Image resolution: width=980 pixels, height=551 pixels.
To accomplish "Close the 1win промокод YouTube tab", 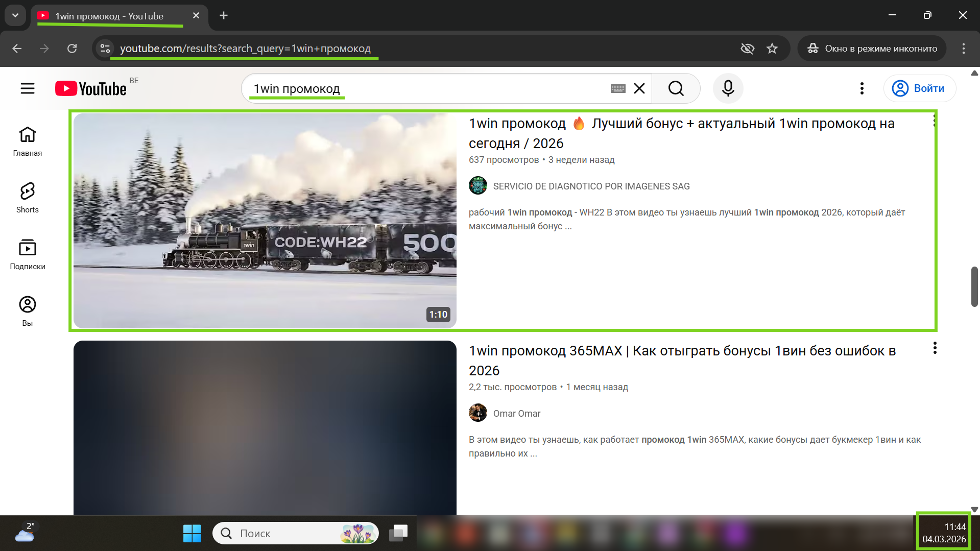I will pos(196,16).
